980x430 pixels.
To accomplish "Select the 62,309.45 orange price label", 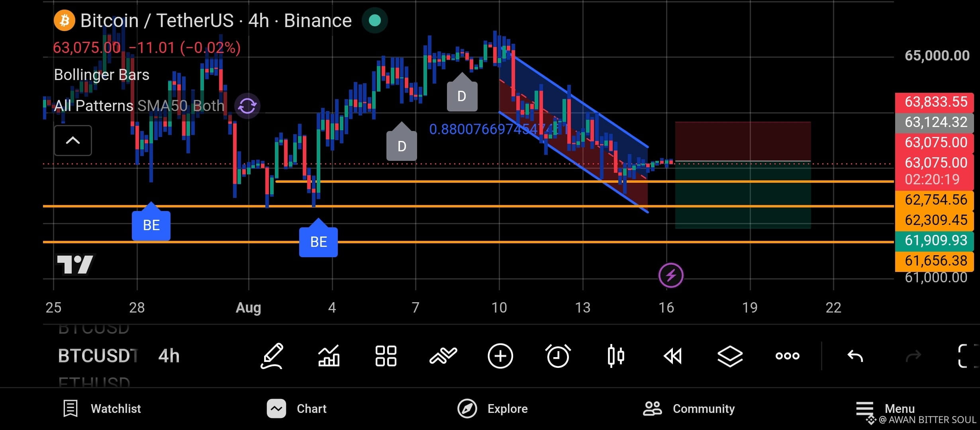I will point(935,220).
